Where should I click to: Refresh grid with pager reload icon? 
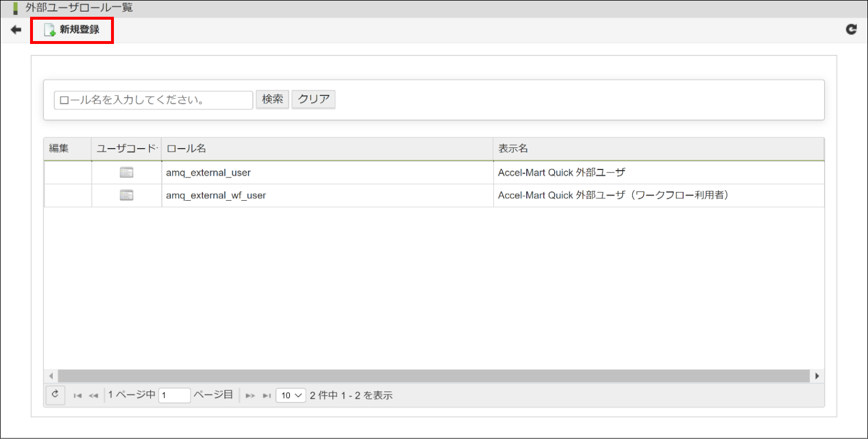point(56,395)
